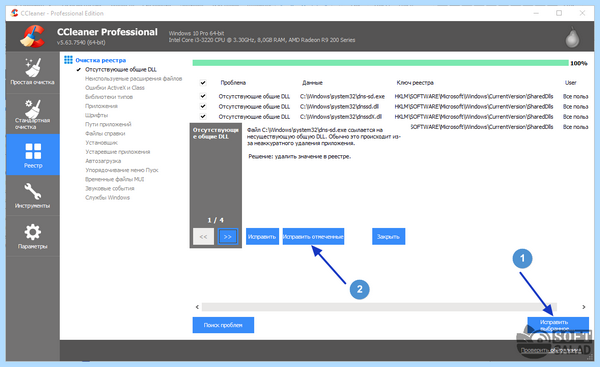Sort by Данные column header
The width and height of the screenshot is (600, 367).
pyautogui.click(x=312, y=83)
